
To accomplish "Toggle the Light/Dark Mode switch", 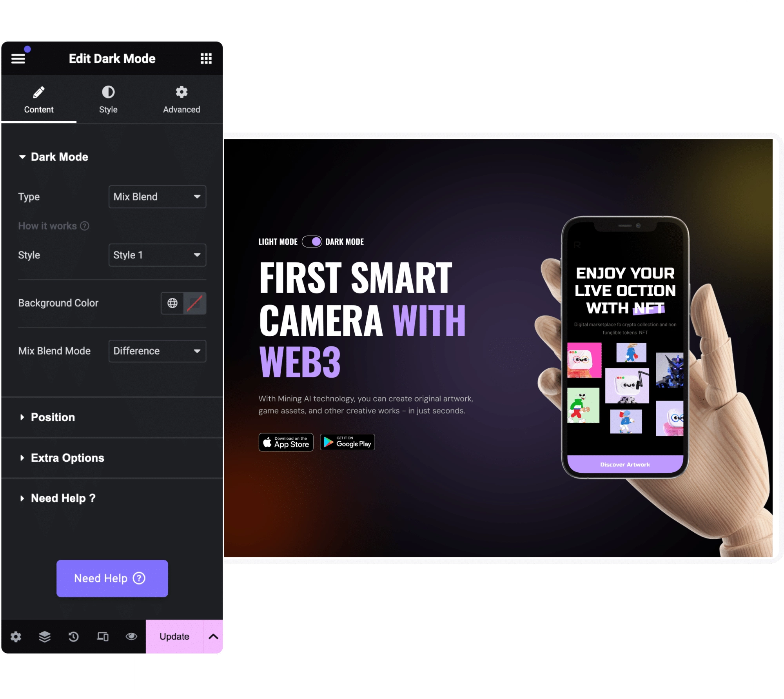I will tap(313, 242).
